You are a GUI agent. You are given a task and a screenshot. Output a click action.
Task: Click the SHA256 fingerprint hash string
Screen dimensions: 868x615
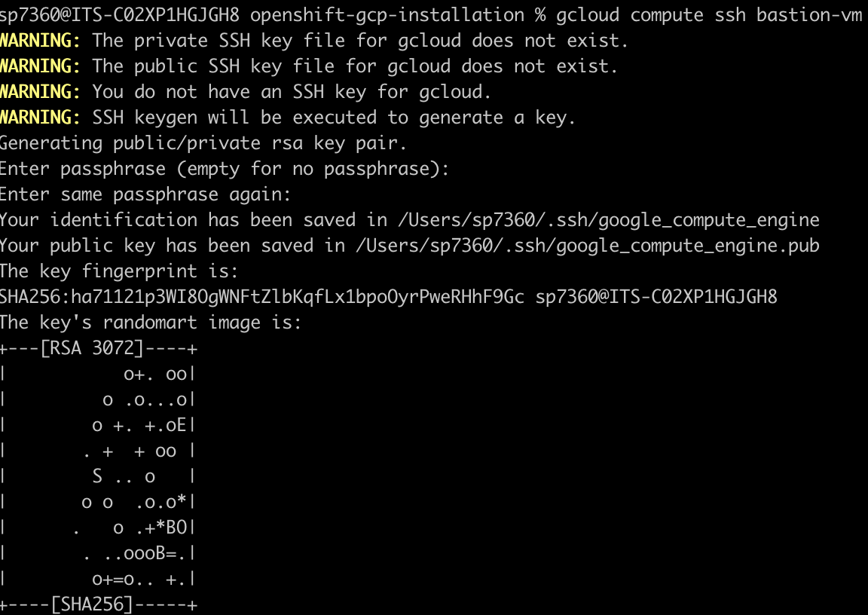(262, 297)
